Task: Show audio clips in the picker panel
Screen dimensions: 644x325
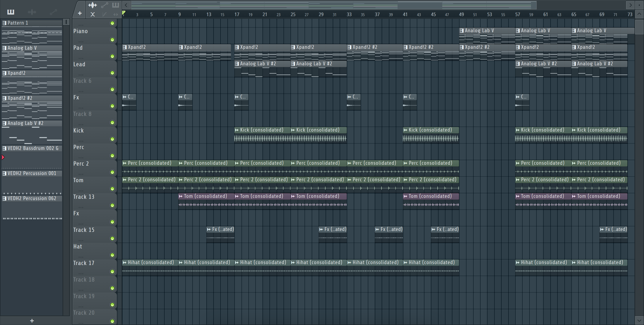Action: (x=32, y=12)
